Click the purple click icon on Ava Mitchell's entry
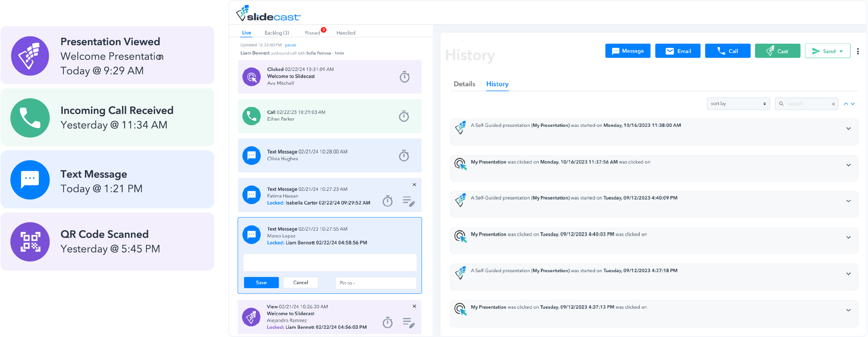Image resolution: width=868 pixels, height=337 pixels. click(252, 77)
